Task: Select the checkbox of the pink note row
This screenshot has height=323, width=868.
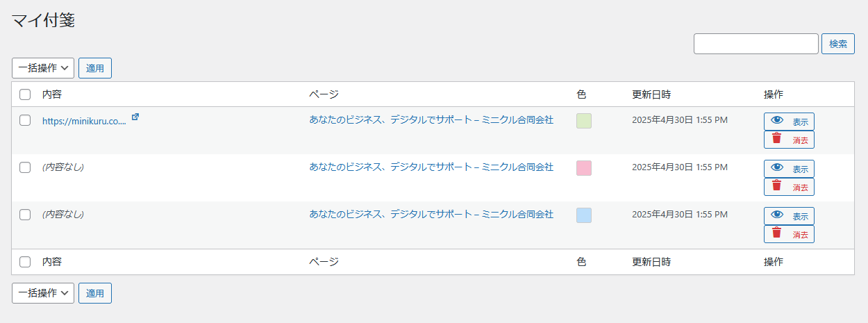Action: 25,167
